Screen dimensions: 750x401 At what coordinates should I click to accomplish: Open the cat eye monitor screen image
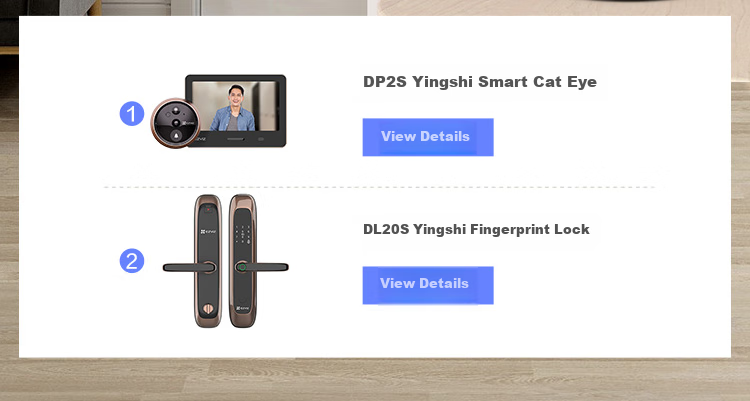[x=235, y=111]
